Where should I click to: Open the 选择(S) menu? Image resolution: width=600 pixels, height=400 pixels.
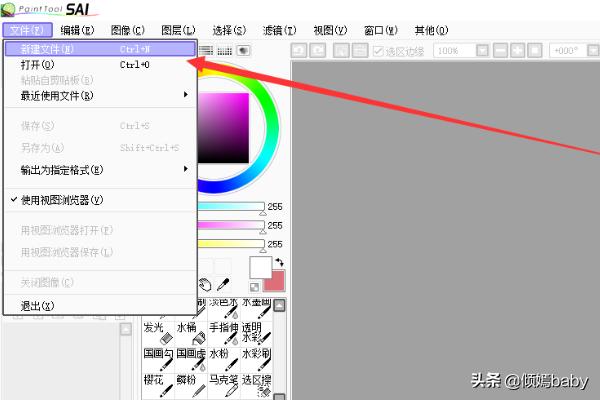[x=229, y=30]
